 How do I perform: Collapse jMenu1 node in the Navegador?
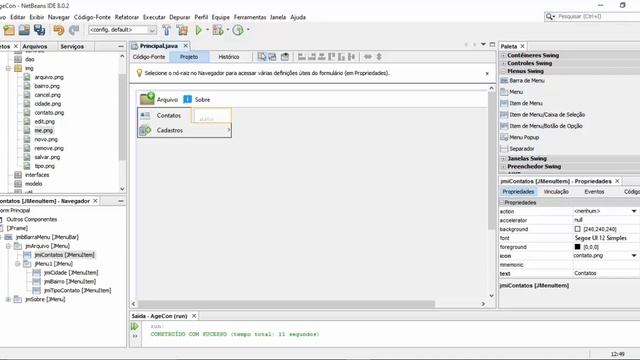tap(18, 264)
